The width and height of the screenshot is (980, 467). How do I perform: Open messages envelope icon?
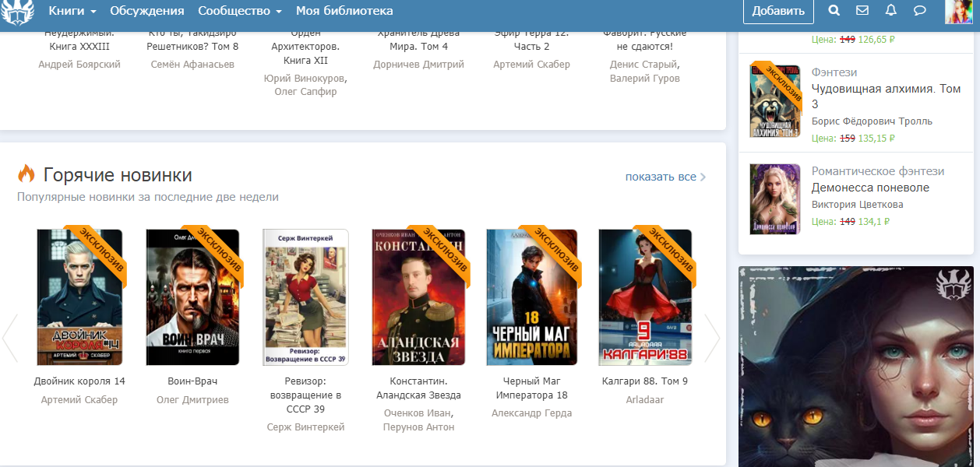(862, 11)
